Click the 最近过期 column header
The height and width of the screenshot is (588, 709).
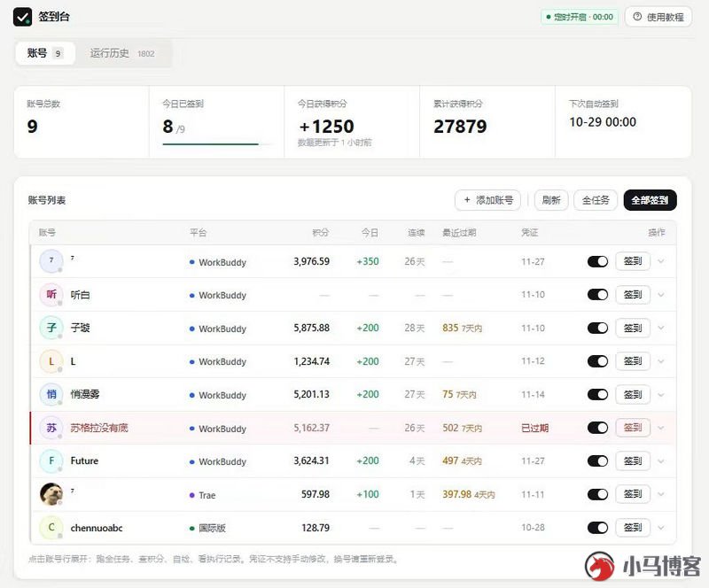(x=459, y=232)
